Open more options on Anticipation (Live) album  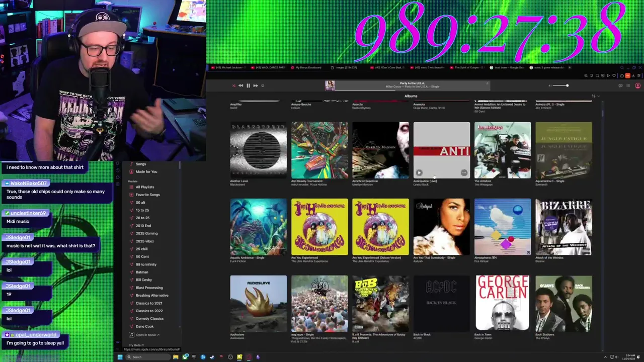tap(464, 173)
